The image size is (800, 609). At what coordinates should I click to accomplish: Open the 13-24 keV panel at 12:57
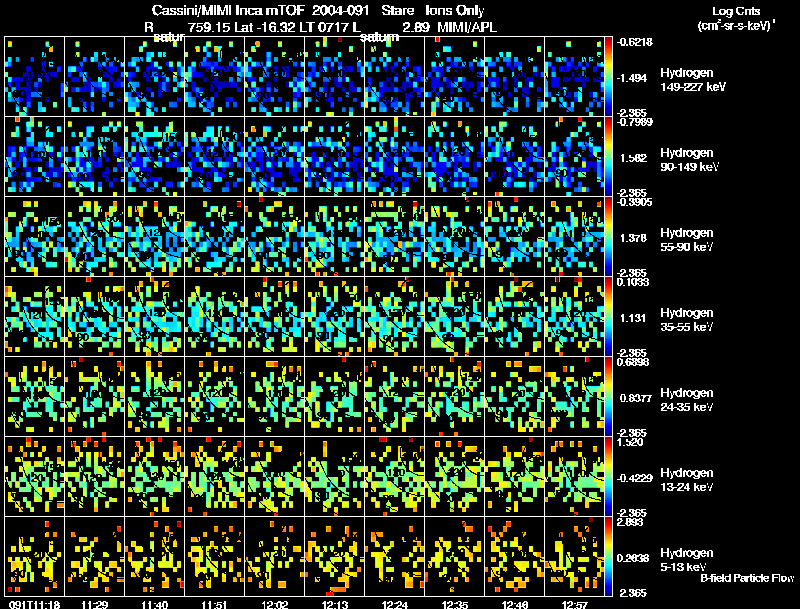coord(574,477)
